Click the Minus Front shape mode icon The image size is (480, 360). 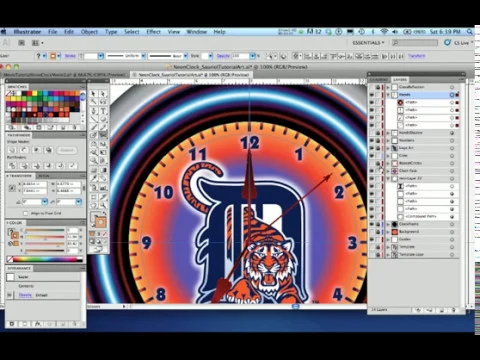[x=24, y=150]
